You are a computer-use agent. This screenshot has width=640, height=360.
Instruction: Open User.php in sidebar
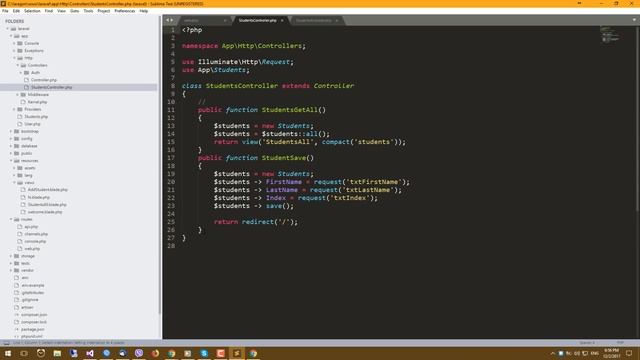click(32, 124)
